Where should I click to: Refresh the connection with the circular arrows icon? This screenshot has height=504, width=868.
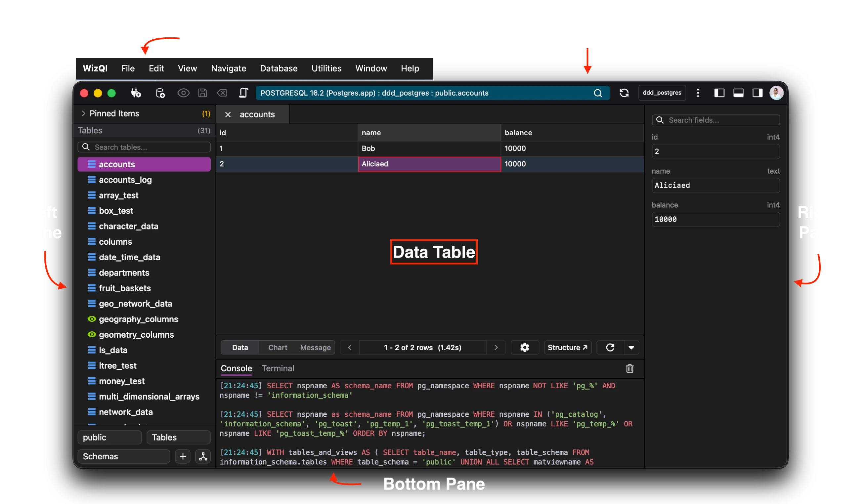(624, 93)
